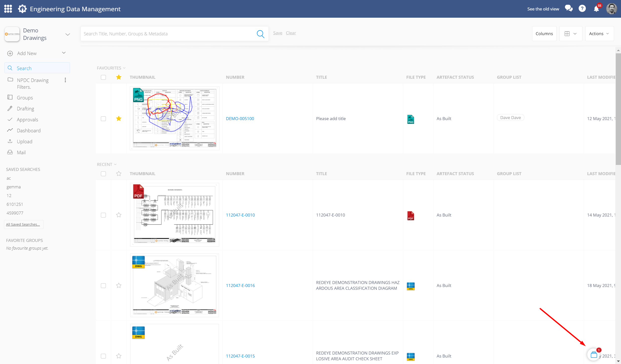621x364 pixels.
Task: Click the Clear search link
Action: tap(291, 33)
